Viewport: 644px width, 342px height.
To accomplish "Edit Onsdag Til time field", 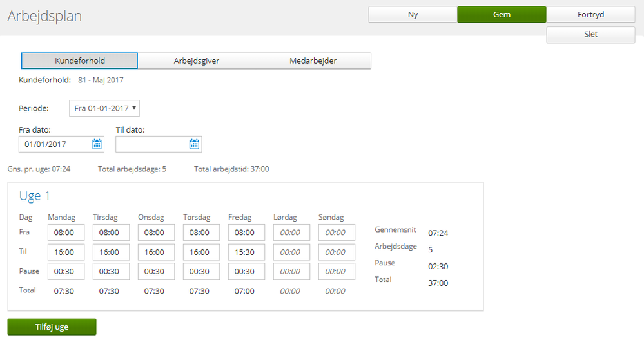I will 157,252.
